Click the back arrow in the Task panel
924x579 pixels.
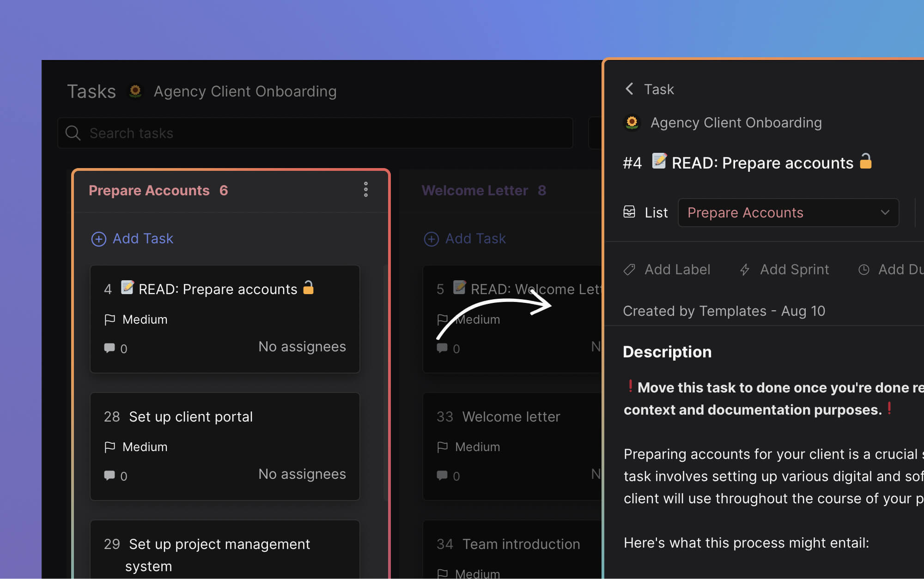(629, 89)
